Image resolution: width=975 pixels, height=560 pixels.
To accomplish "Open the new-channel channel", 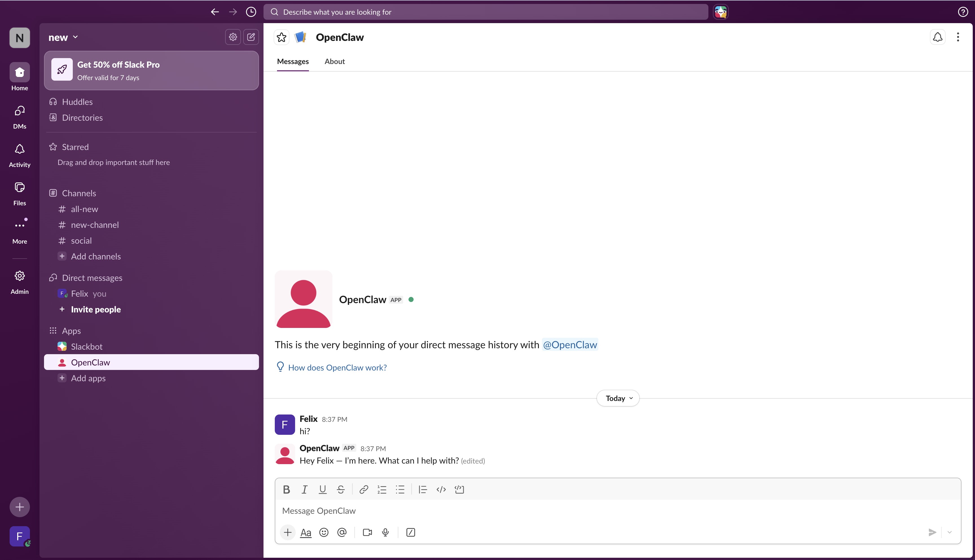I will pyautogui.click(x=151, y=225).
